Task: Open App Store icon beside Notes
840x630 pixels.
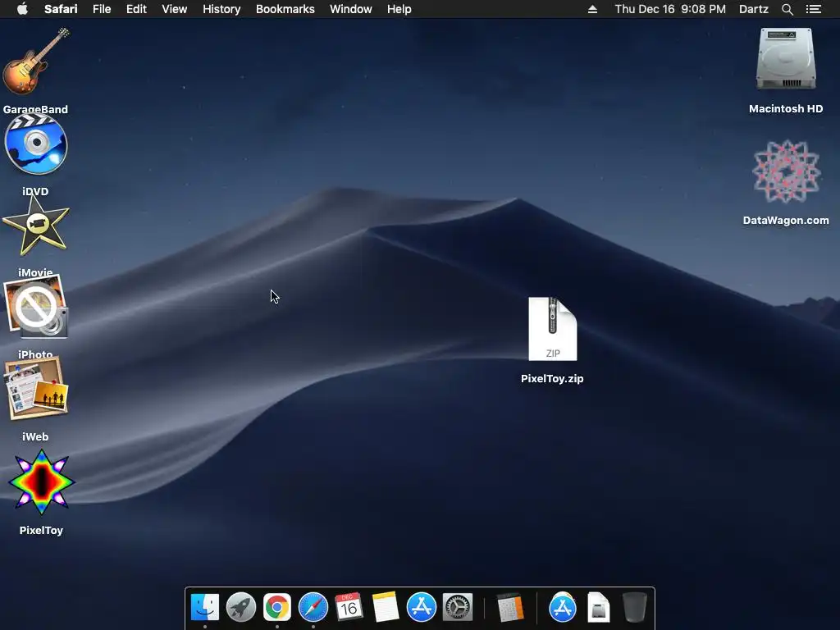Action: [422, 608]
